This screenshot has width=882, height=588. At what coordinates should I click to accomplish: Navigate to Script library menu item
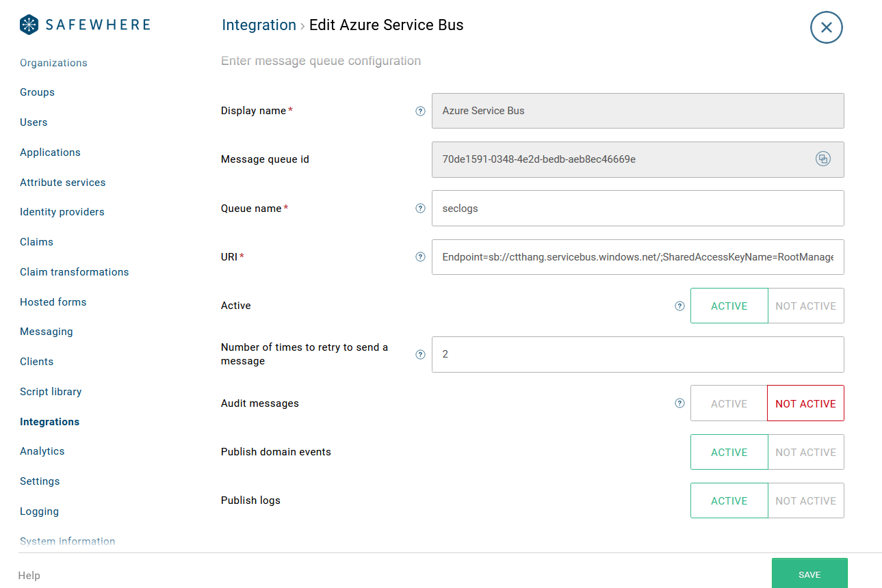pos(51,392)
